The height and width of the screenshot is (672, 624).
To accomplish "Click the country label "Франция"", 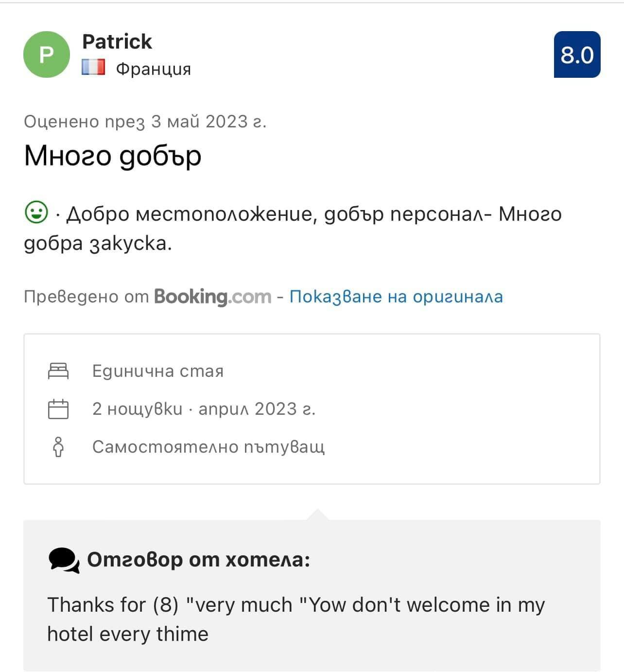I will (x=154, y=69).
